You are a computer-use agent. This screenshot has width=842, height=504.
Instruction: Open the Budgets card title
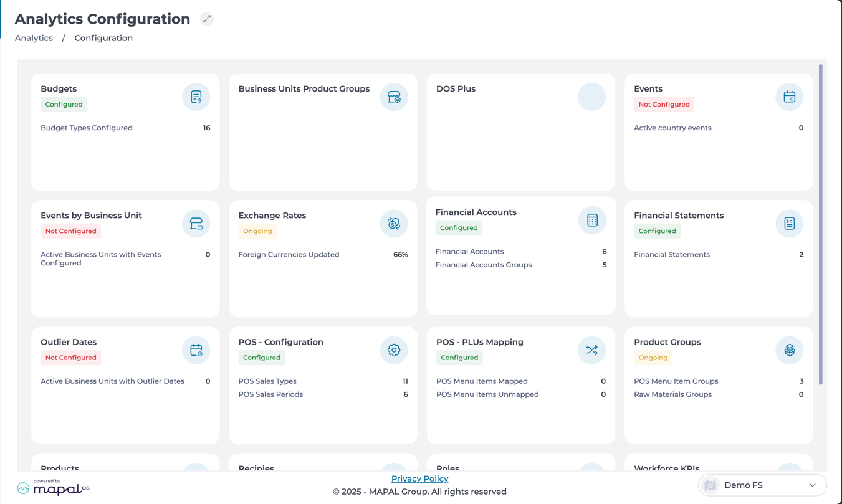(x=59, y=89)
